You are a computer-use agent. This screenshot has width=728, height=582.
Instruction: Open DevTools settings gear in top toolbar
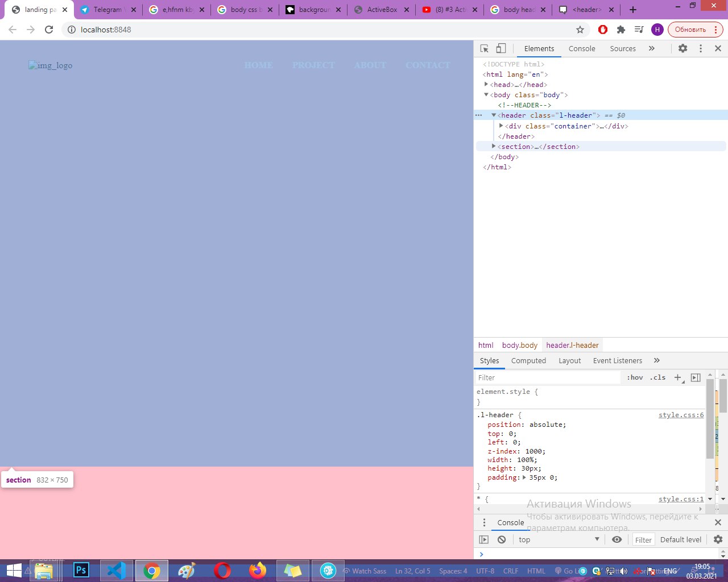[x=682, y=49]
